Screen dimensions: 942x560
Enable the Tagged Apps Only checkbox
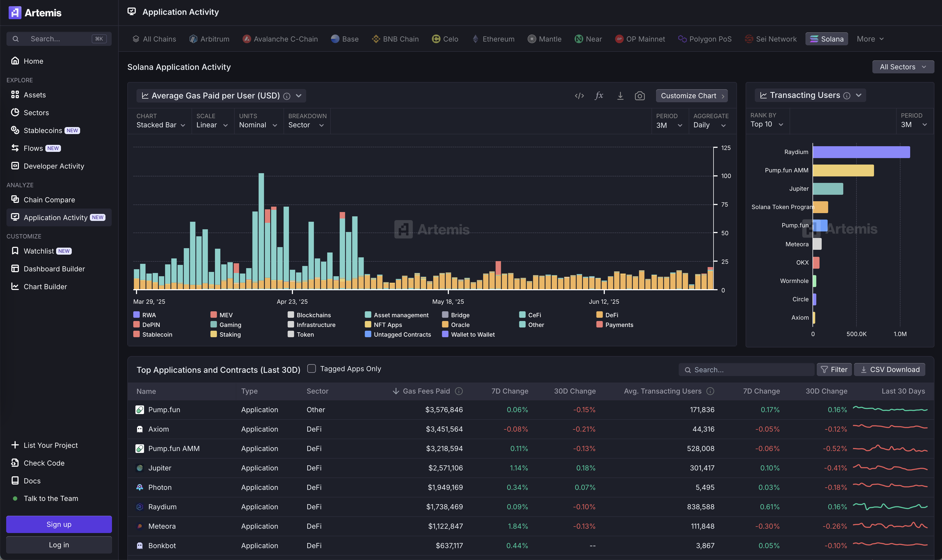311,368
